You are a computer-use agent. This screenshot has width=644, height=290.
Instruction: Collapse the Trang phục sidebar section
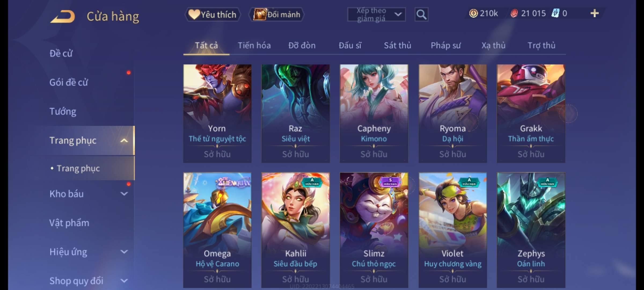(124, 140)
